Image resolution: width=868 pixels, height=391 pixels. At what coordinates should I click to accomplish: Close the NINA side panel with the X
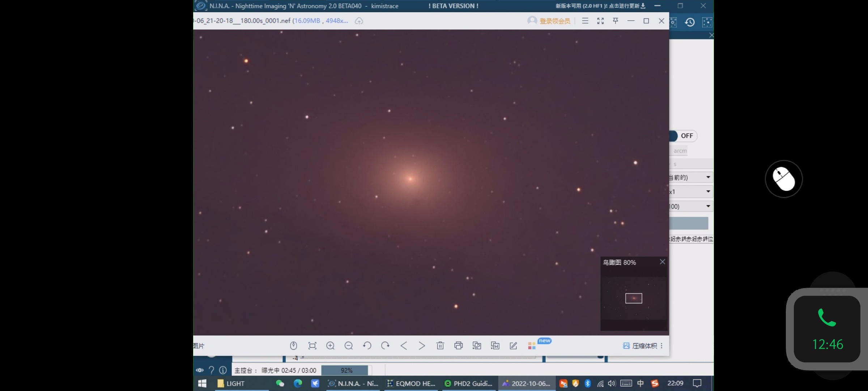point(711,35)
